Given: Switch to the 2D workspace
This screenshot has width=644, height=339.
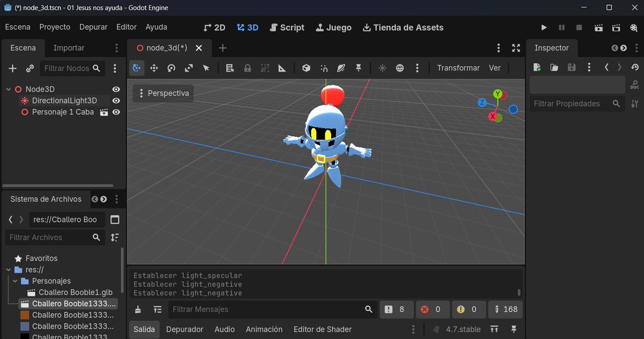Looking at the screenshot, I should coord(214,27).
